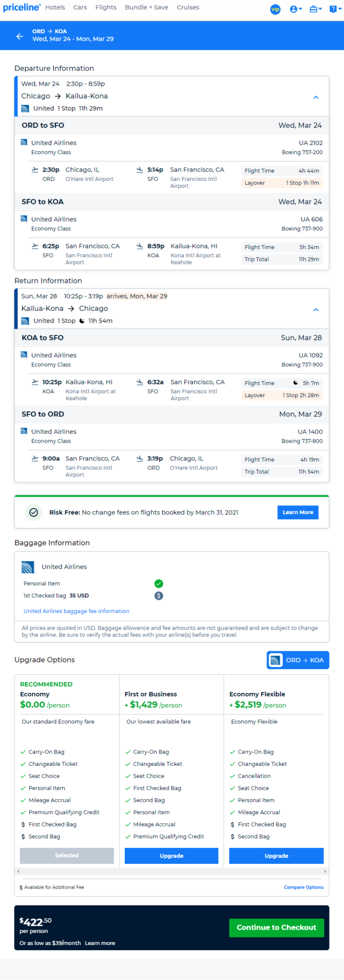Click the +$1,429 /person price
The height and width of the screenshot is (980, 344).
pos(154,705)
